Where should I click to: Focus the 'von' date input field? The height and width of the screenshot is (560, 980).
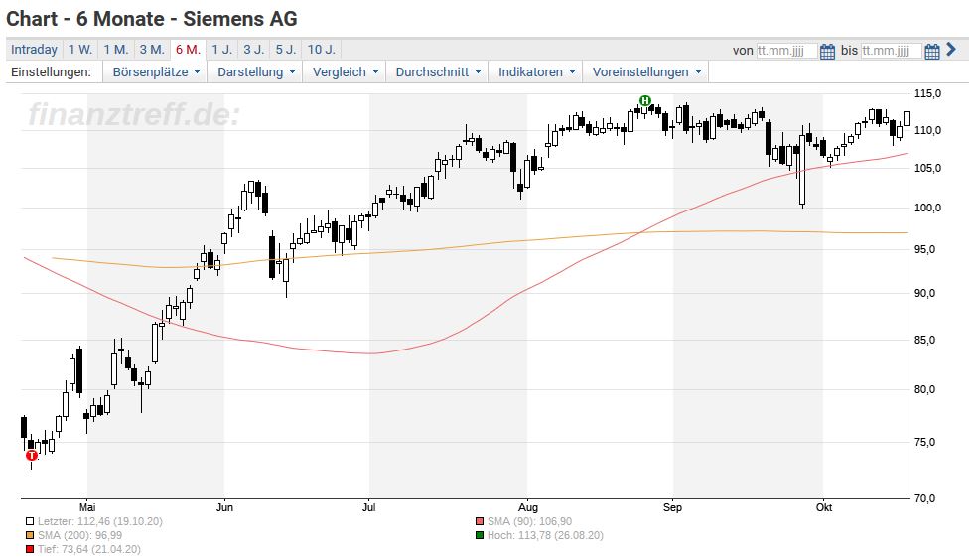pyautogui.click(x=786, y=51)
